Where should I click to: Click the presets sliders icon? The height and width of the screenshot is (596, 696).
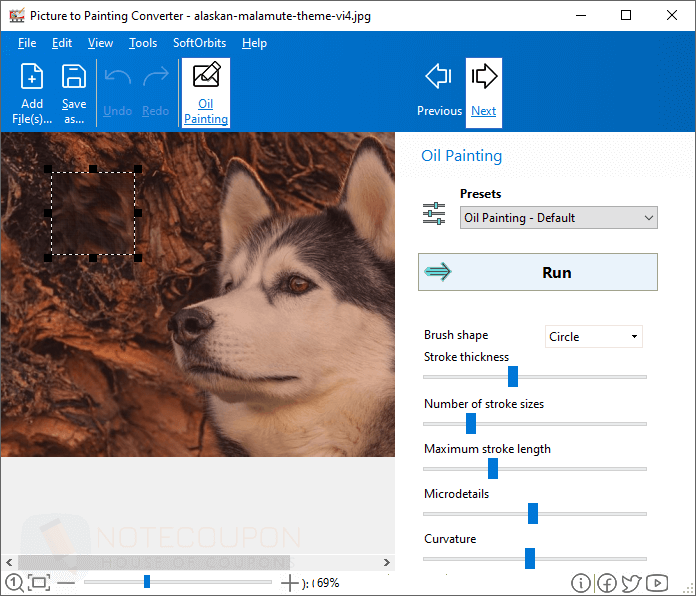434,213
